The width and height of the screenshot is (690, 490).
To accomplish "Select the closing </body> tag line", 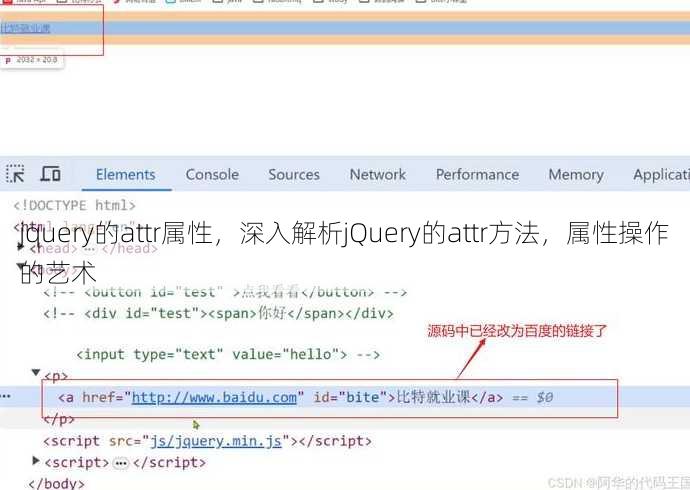I will pyautogui.click(x=56, y=483).
